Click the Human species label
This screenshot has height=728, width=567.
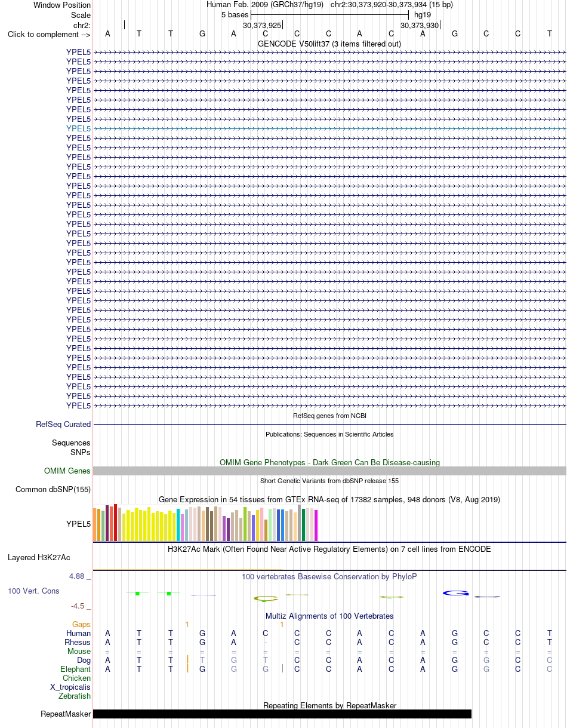[79, 634]
